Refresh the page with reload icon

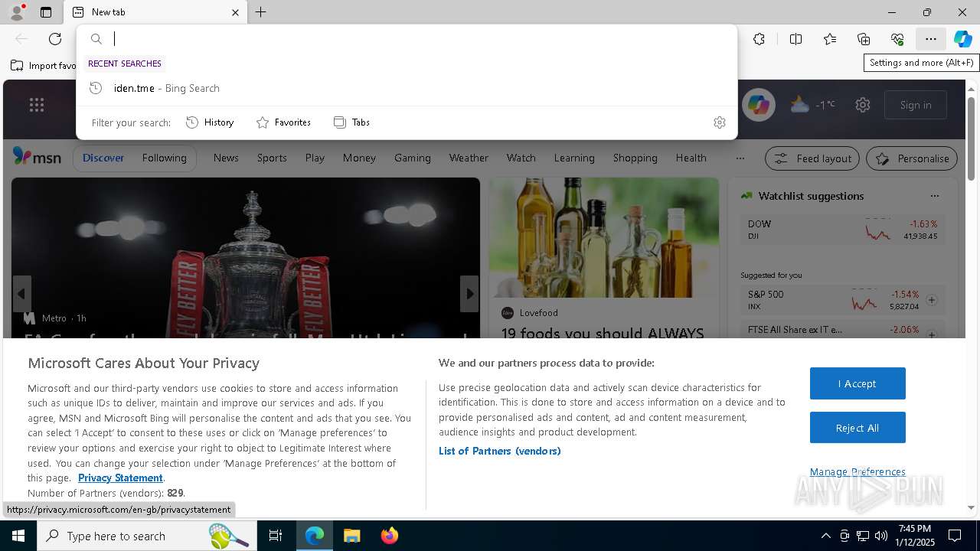point(55,39)
